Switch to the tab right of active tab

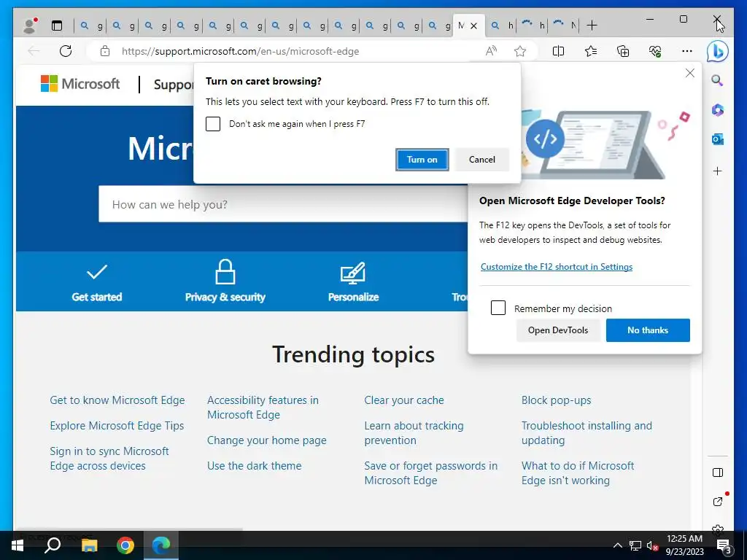click(x=502, y=26)
